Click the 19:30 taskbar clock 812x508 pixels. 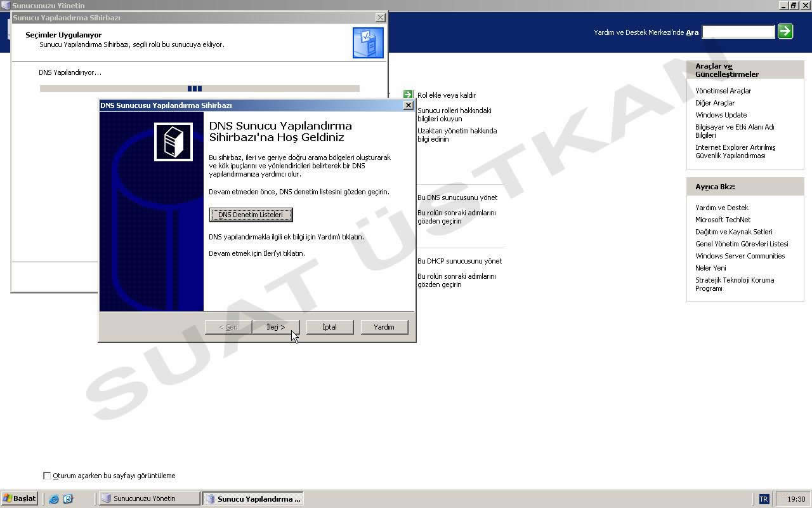796,499
